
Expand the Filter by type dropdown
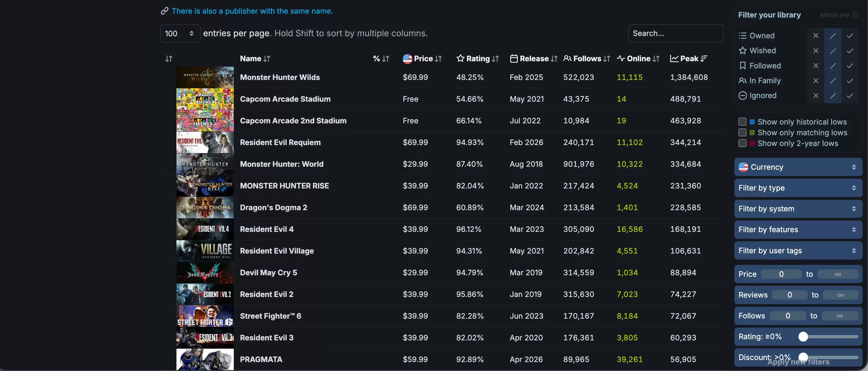(798, 188)
